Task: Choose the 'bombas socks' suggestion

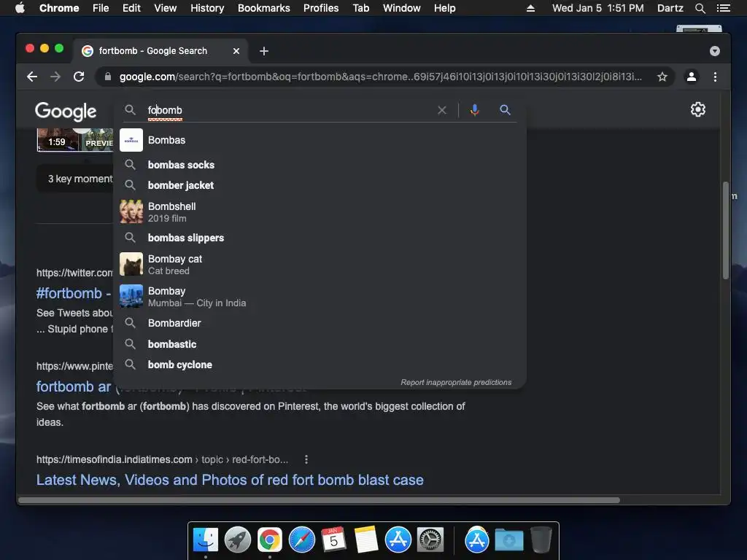Action: pyautogui.click(x=320, y=165)
